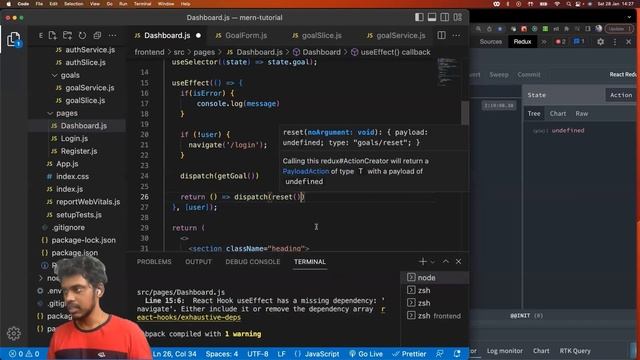Split the editor to the right
The height and width of the screenshot is (360, 640).
[441, 36]
